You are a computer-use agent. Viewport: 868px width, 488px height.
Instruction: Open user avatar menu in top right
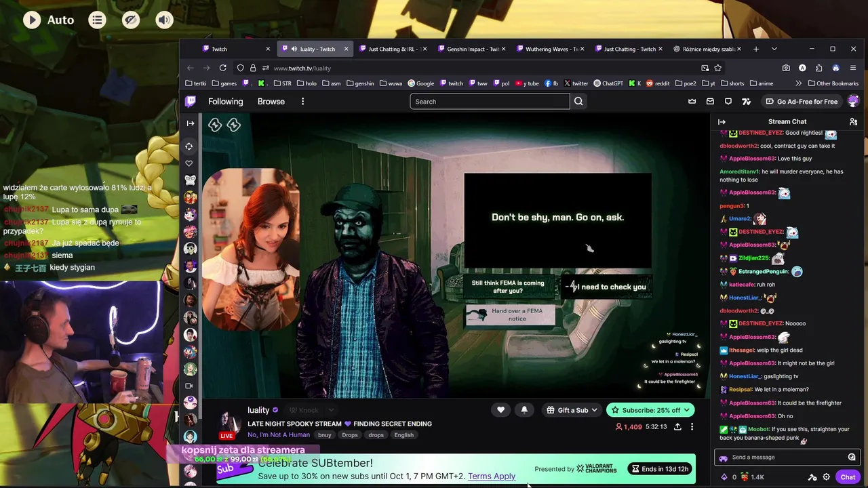853,101
